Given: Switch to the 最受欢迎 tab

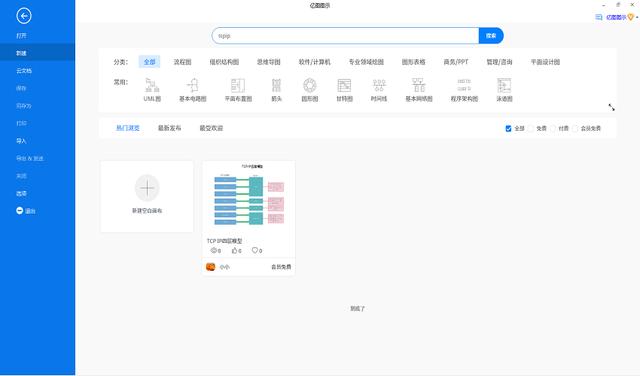Looking at the screenshot, I should point(211,128).
